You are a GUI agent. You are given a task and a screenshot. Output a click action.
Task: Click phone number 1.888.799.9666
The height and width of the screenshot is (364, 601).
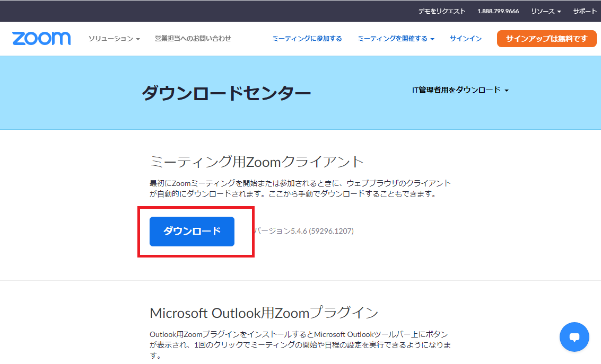(498, 11)
